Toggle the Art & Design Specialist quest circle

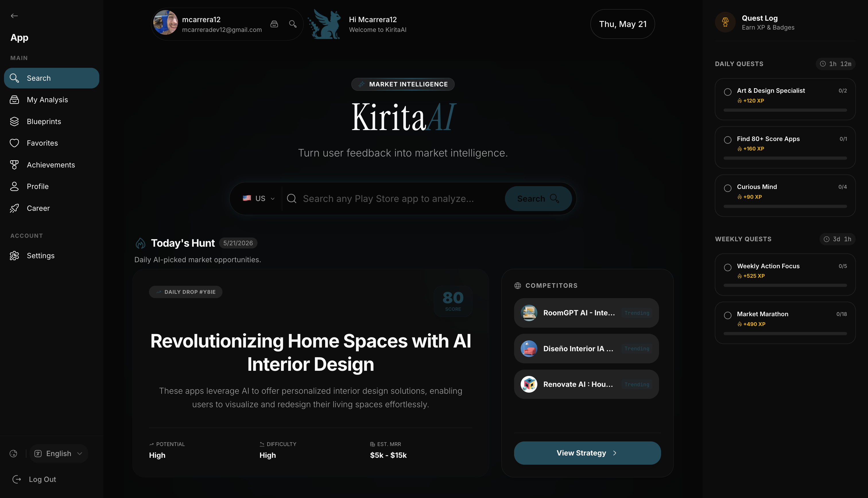point(728,92)
